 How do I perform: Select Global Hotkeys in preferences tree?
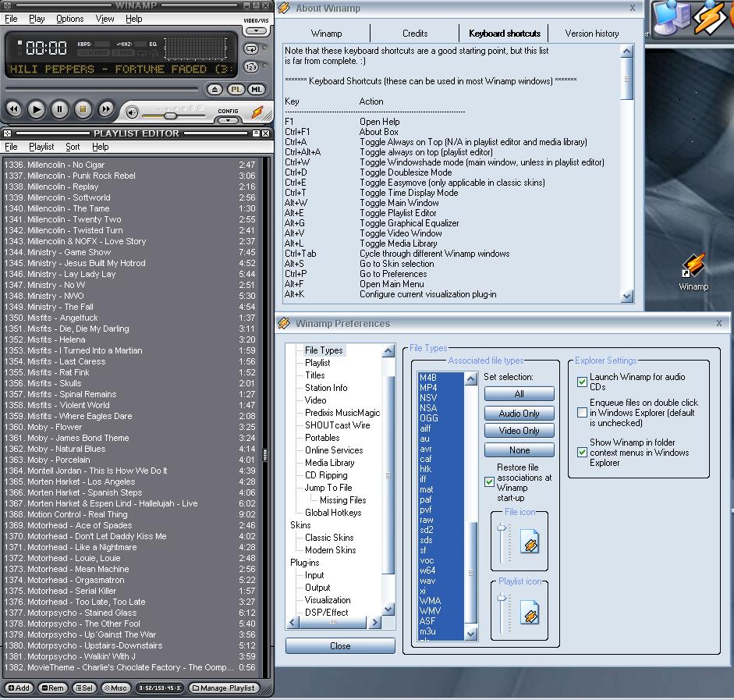pos(333,513)
